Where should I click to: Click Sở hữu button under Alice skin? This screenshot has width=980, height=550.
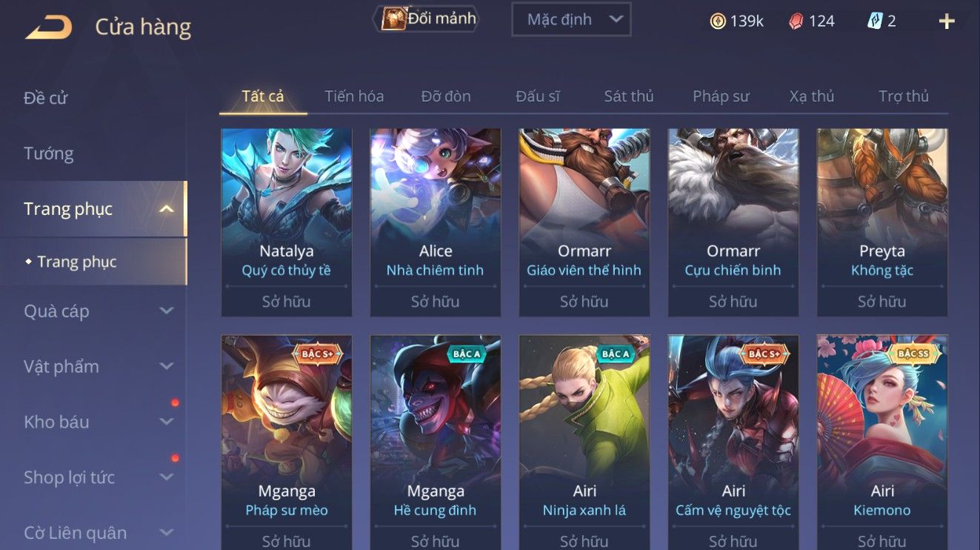coord(436,302)
